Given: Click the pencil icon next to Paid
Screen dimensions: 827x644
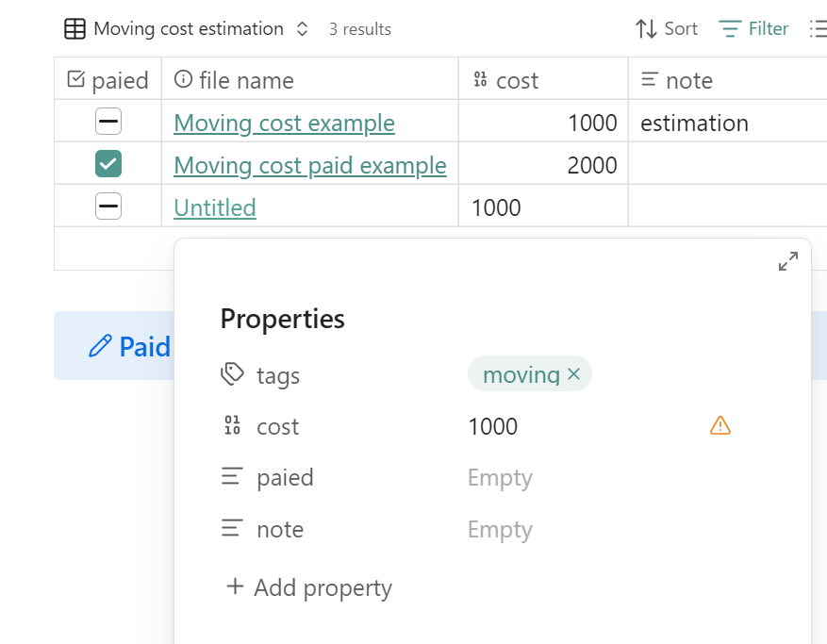Looking at the screenshot, I should click(x=100, y=346).
